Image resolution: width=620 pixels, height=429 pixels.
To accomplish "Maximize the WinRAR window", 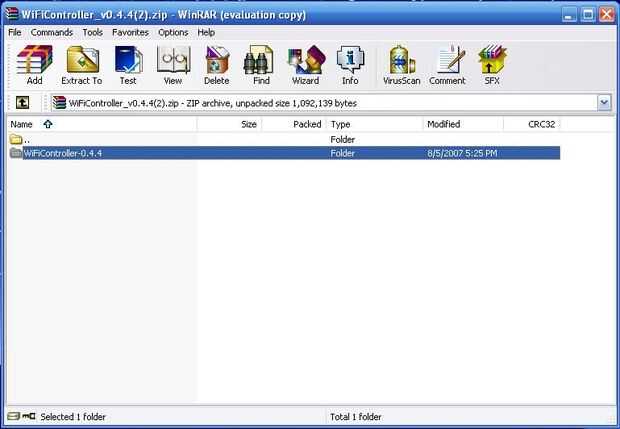I will (588, 15).
